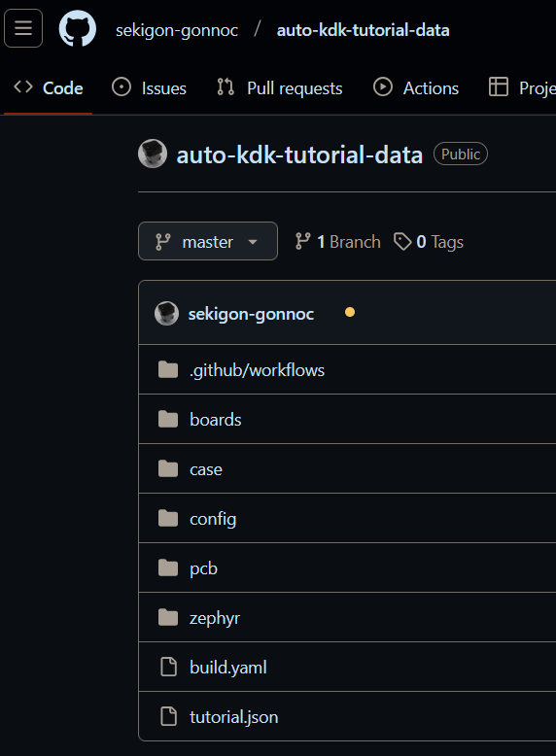Open the zephyr folder
This screenshot has width=556, height=756.
point(215,618)
